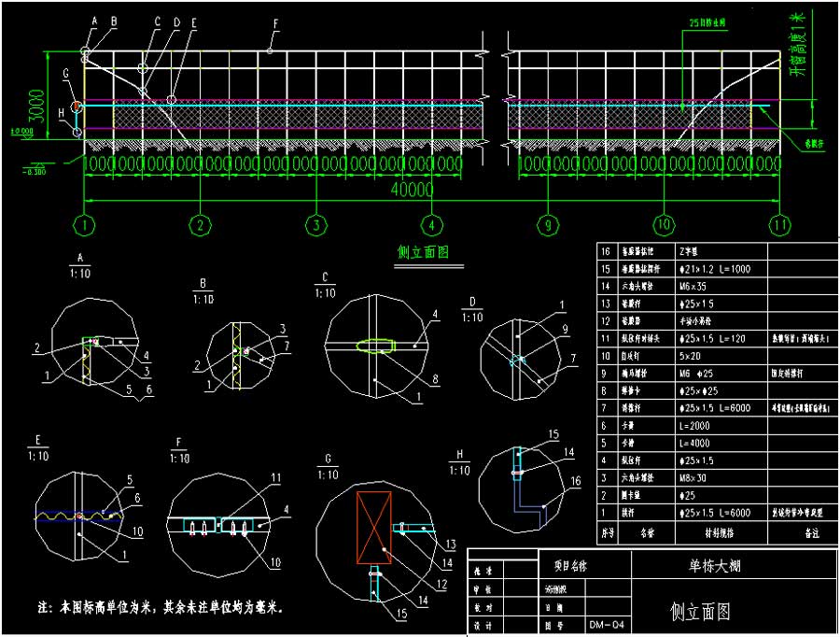Select the 40000 overall length dimension
Image resolution: width=840 pixels, height=637 pixels.
pyautogui.click(x=412, y=190)
